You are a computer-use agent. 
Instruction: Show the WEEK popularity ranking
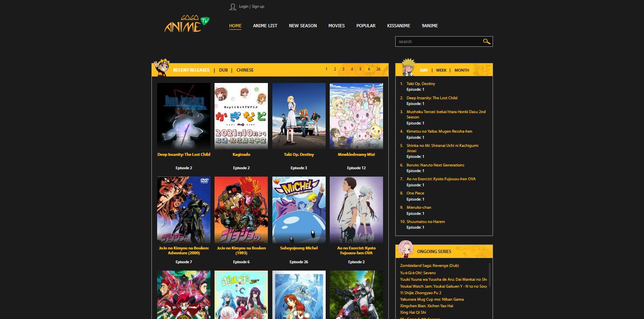tap(441, 70)
